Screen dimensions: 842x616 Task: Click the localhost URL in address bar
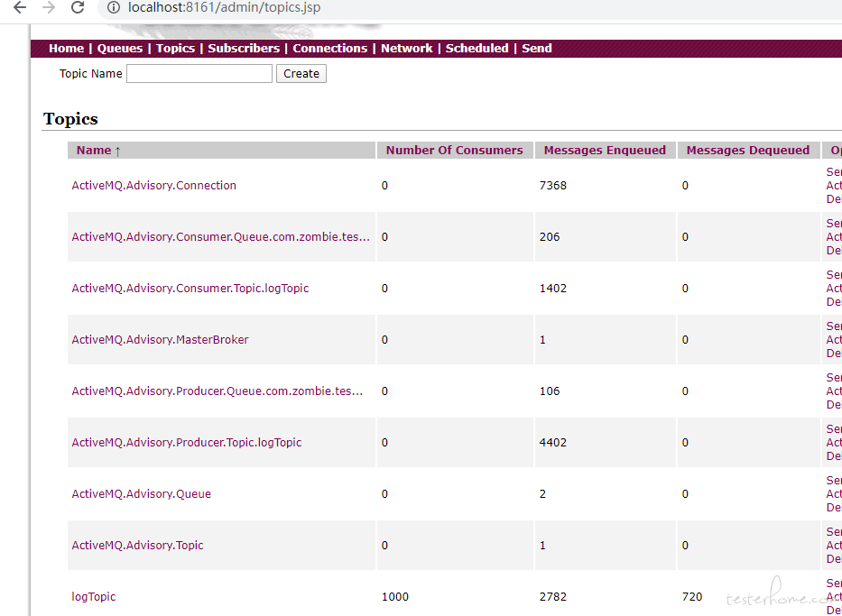click(224, 8)
